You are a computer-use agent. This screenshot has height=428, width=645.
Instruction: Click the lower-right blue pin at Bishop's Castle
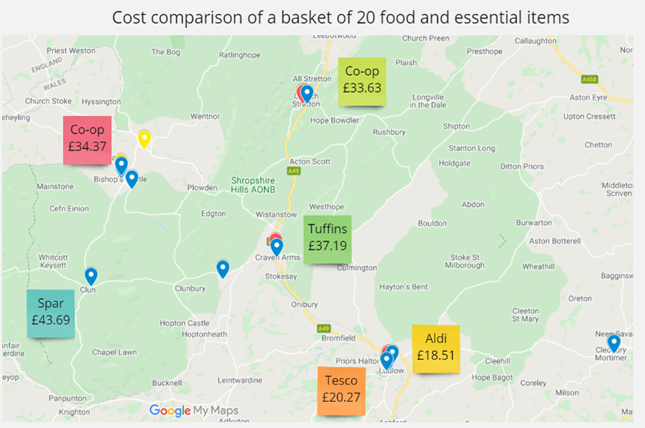tap(132, 179)
